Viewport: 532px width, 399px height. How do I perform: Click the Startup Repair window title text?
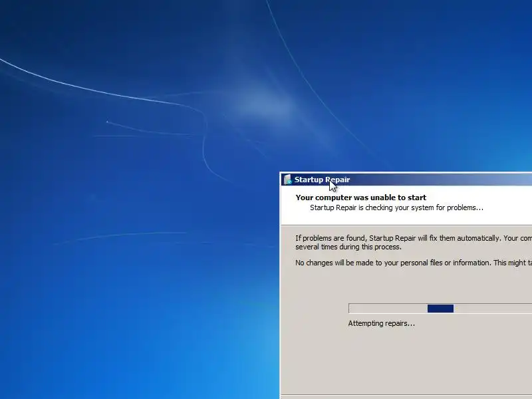click(322, 180)
